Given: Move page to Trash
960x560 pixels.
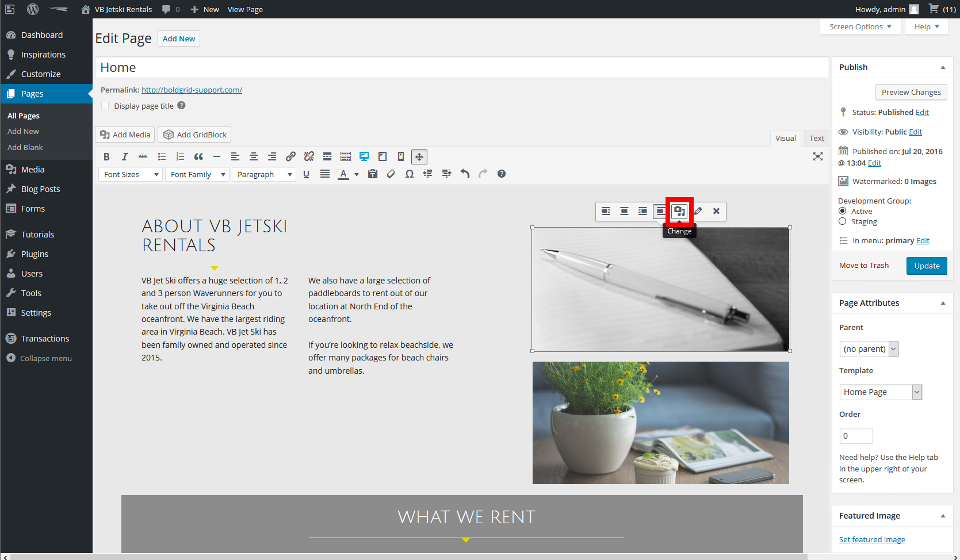Looking at the screenshot, I should (x=863, y=265).
